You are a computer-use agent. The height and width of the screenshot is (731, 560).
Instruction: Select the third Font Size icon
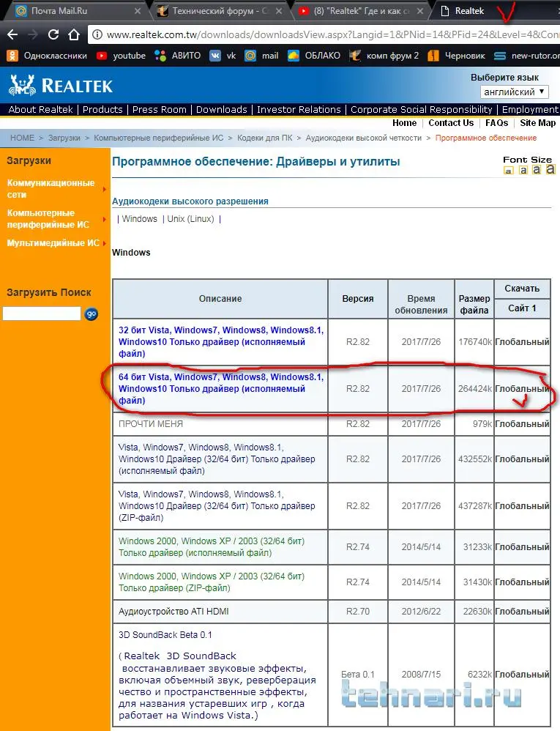click(537, 170)
